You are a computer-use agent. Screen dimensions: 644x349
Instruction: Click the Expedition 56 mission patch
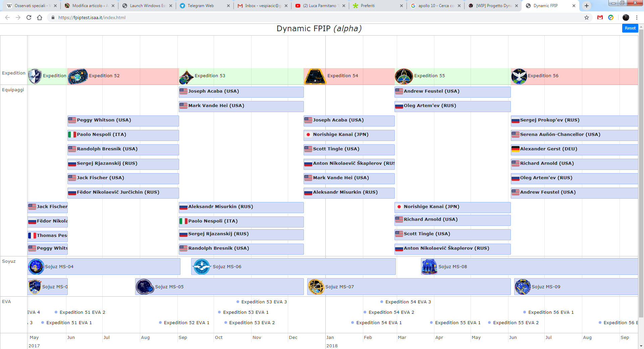pos(519,76)
